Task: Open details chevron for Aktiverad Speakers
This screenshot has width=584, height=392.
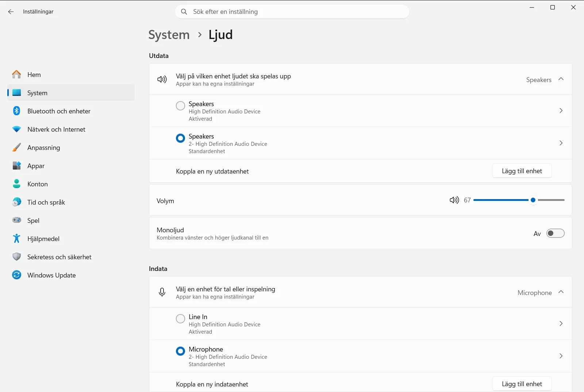Action: coord(561,110)
